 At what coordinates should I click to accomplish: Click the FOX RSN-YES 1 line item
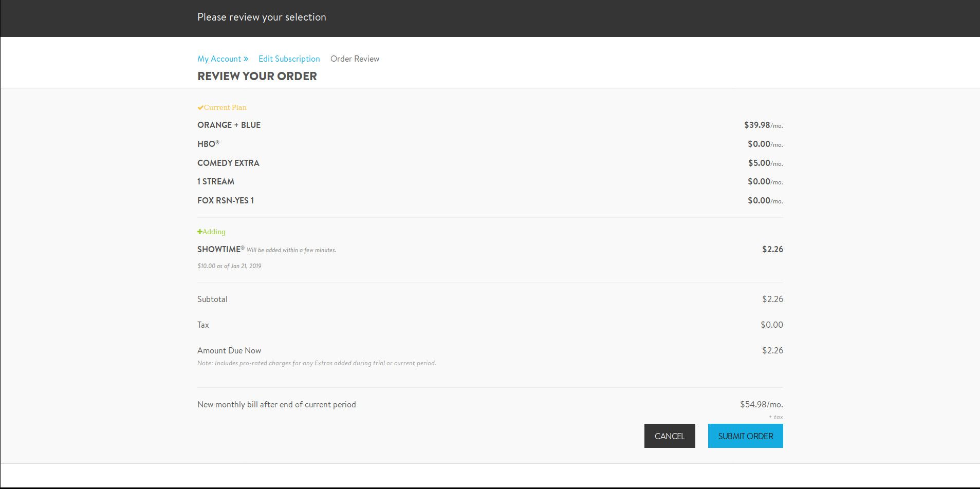coord(226,200)
